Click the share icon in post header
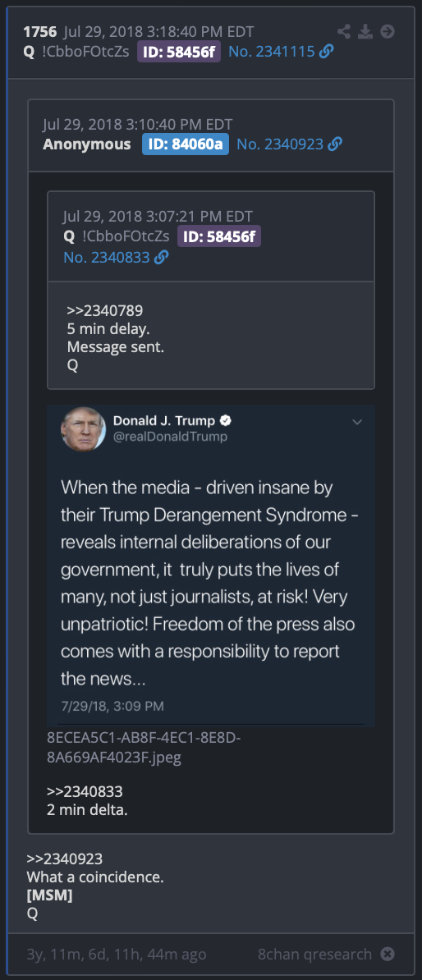The height and width of the screenshot is (980, 422). point(344,31)
